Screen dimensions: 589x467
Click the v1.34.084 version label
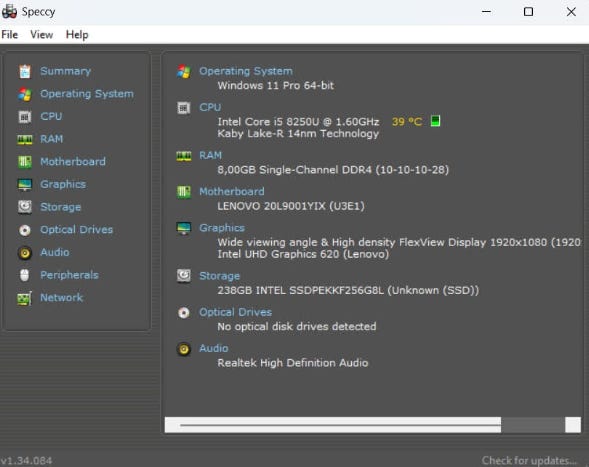(26, 461)
